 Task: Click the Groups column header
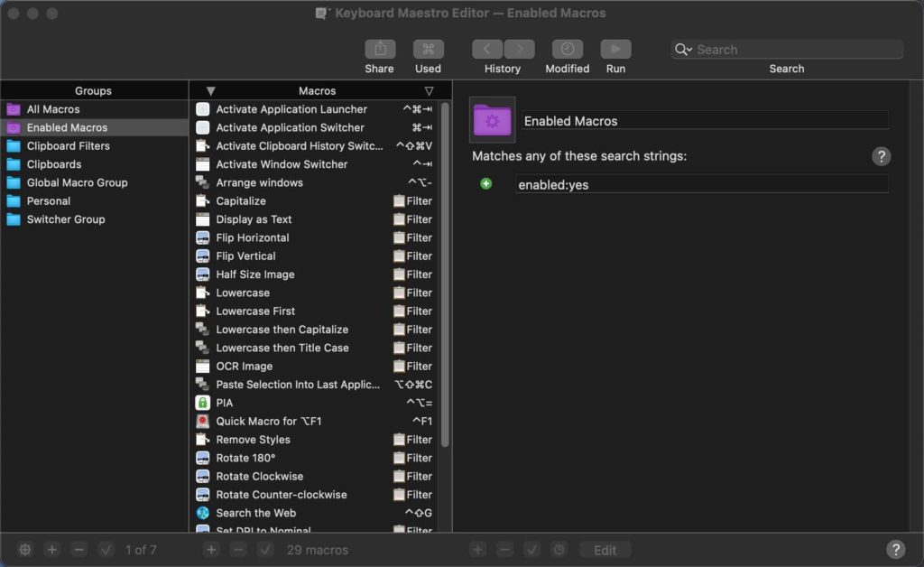(93, 91)
